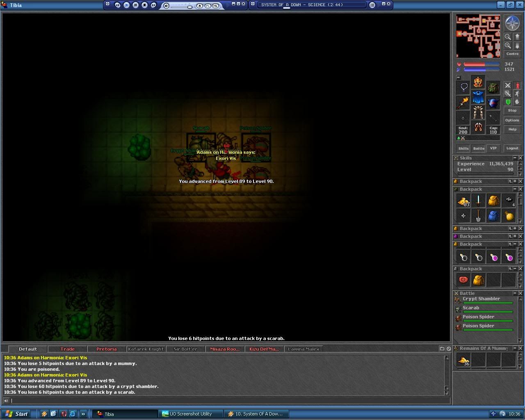Image resolution: width=525 pixels, height=420 pixels.
Task: Select the boots equipment slot
Action: (478, 128)
